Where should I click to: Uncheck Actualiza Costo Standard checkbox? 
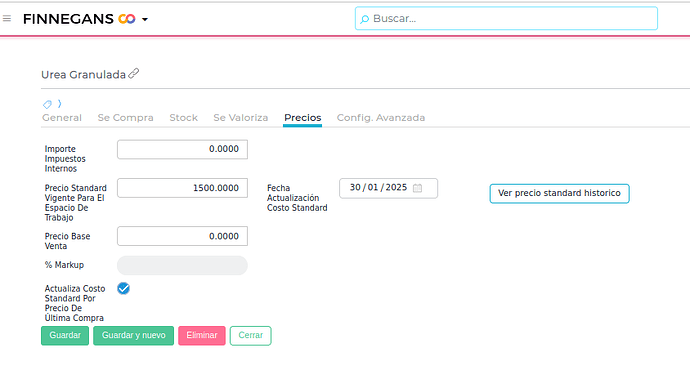[x=124, y=289]
